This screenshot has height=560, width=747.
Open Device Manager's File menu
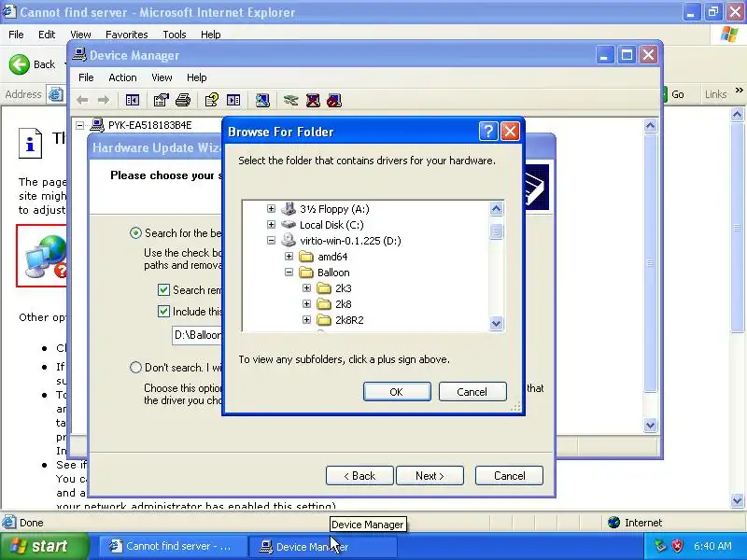(x=86, y=77)
